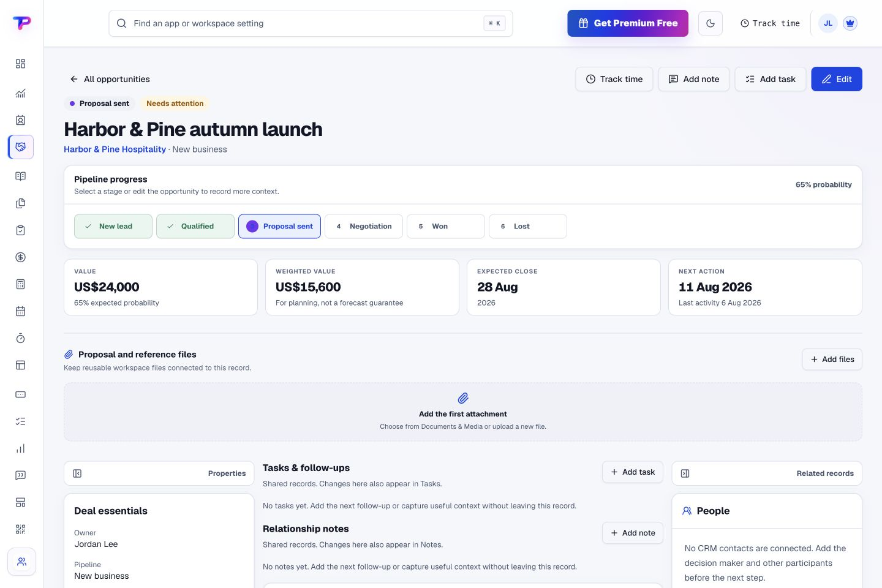Click the US$24,000 value card
Viewport: 882px width, 588px height.
(x=160, y=287)
